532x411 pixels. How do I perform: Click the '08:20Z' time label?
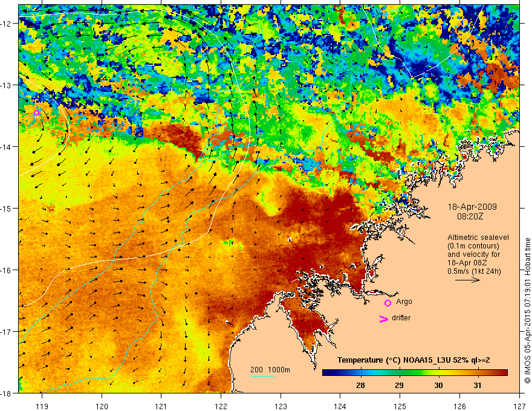470,216
